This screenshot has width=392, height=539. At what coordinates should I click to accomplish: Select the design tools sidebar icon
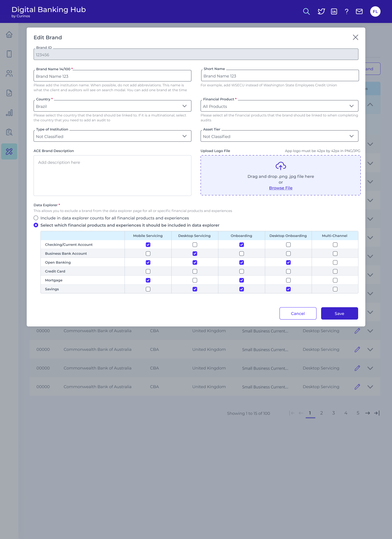[x=9, y=151]
